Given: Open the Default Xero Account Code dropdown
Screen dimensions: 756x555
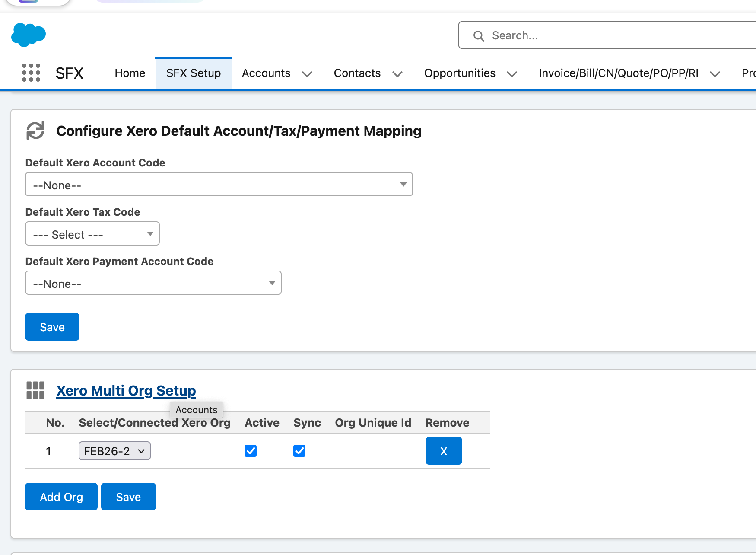Looking at the screenshot, I should click(x=219, y=185).
